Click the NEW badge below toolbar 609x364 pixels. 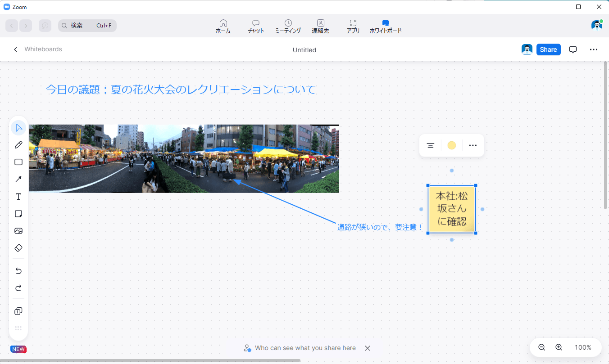click(x=18, y=349)
